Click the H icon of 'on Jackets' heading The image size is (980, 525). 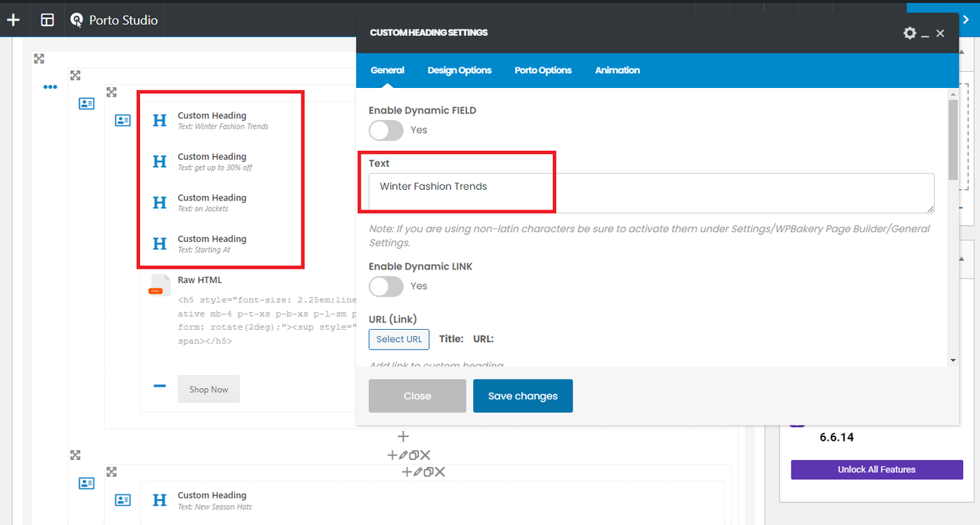[x=159, y=203]
